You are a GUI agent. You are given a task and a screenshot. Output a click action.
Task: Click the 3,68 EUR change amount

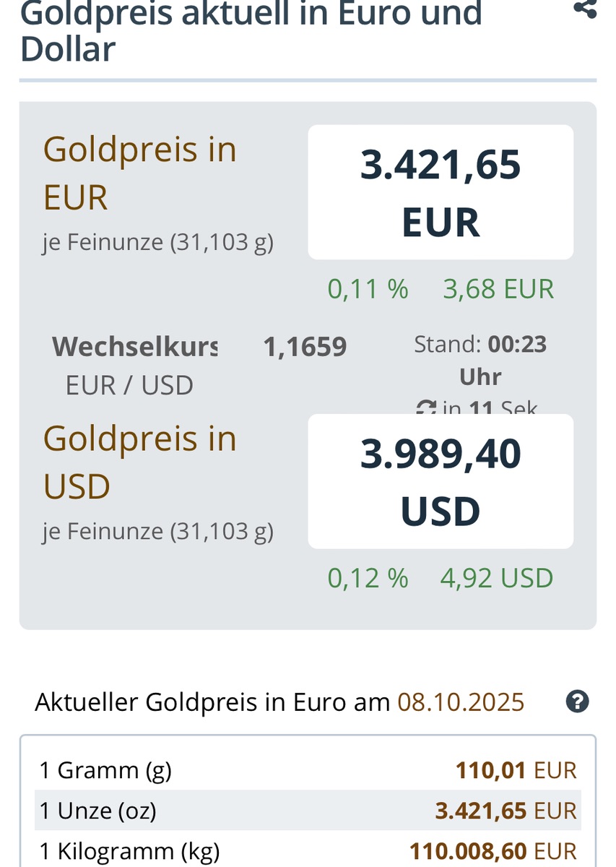(x=498, y=289)
